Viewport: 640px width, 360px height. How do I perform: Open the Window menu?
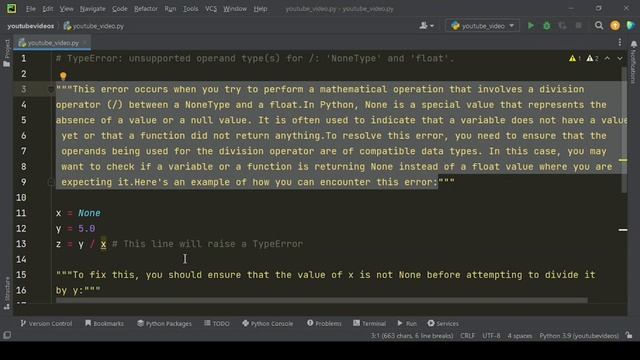(x=235, y=9)
